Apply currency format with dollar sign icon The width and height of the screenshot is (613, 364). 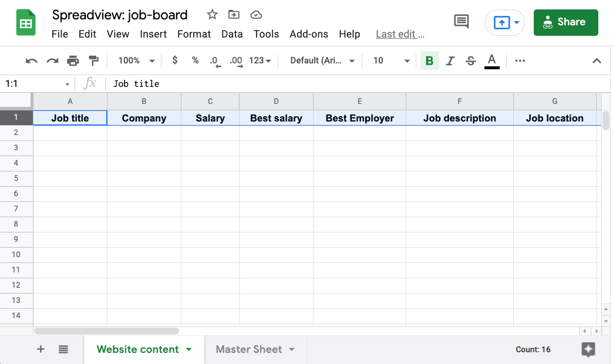tap(174, 60)
